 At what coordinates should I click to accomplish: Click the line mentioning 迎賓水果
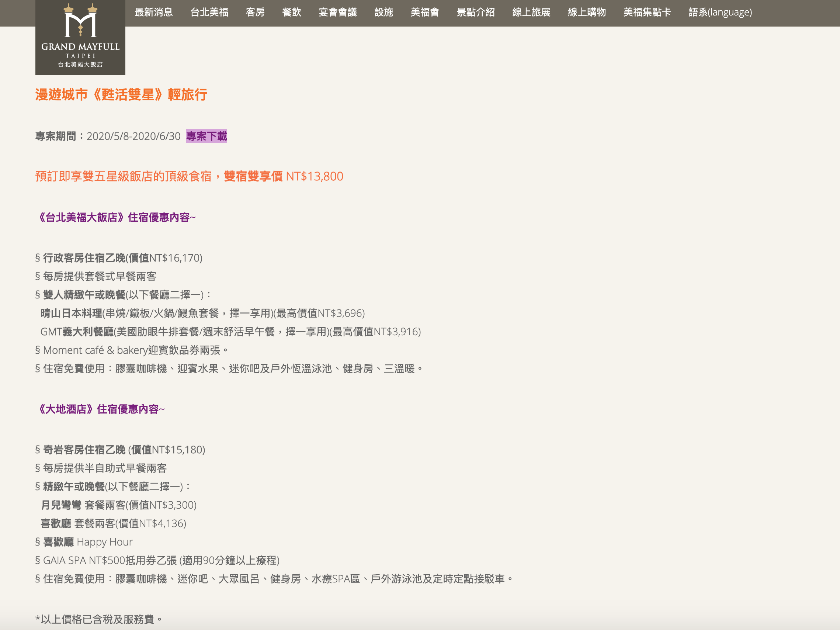coord(229,368)
